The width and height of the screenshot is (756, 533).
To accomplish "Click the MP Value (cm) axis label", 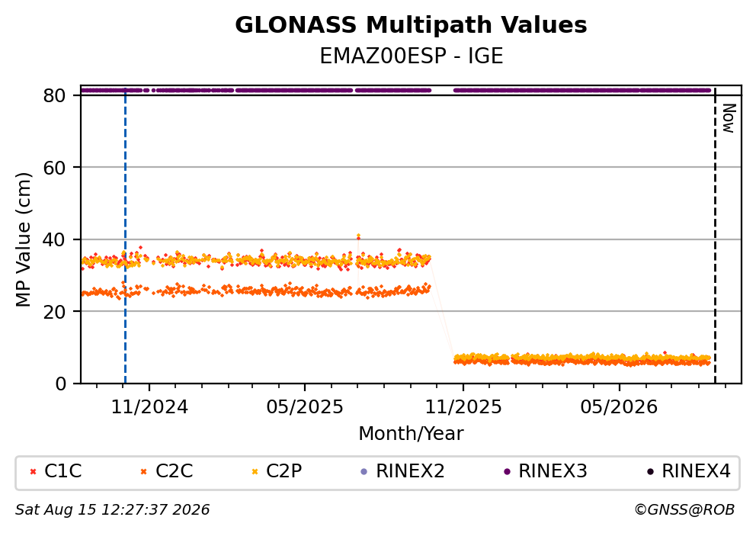I will click(x=23, y=239).
